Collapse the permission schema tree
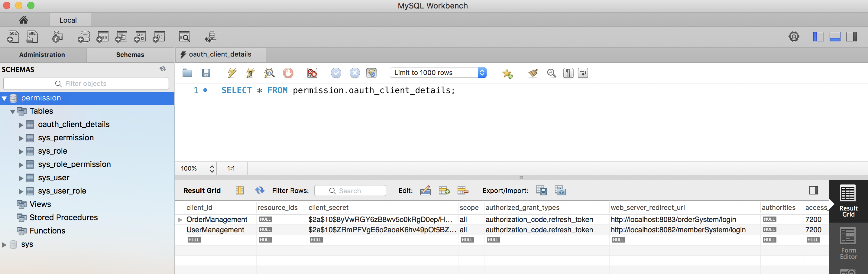The width and height of the screenshot is (868, 274). [x=4, y=98]
